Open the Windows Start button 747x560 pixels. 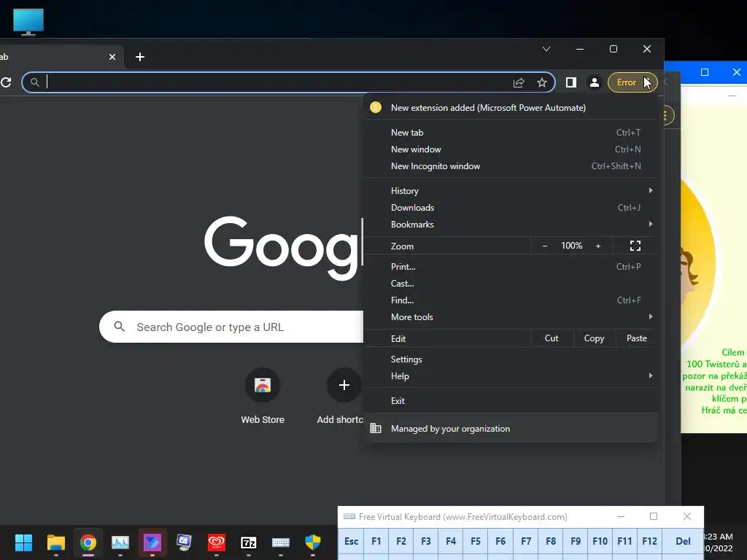23,542
